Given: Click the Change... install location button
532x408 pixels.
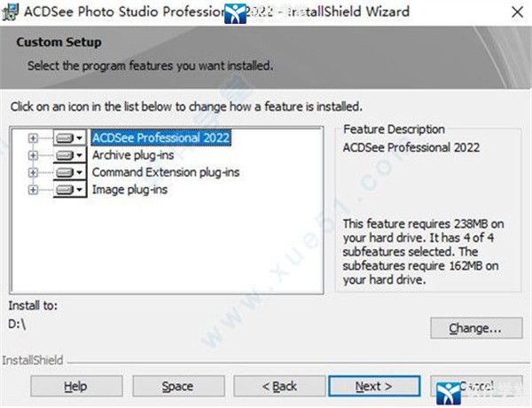Looking at the screenshot, I should (x=476, y=328).
